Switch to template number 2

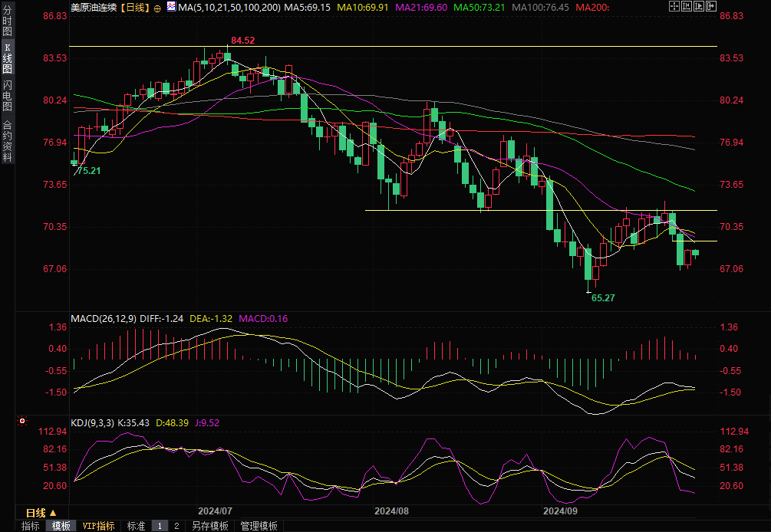[x=176, y=526]
